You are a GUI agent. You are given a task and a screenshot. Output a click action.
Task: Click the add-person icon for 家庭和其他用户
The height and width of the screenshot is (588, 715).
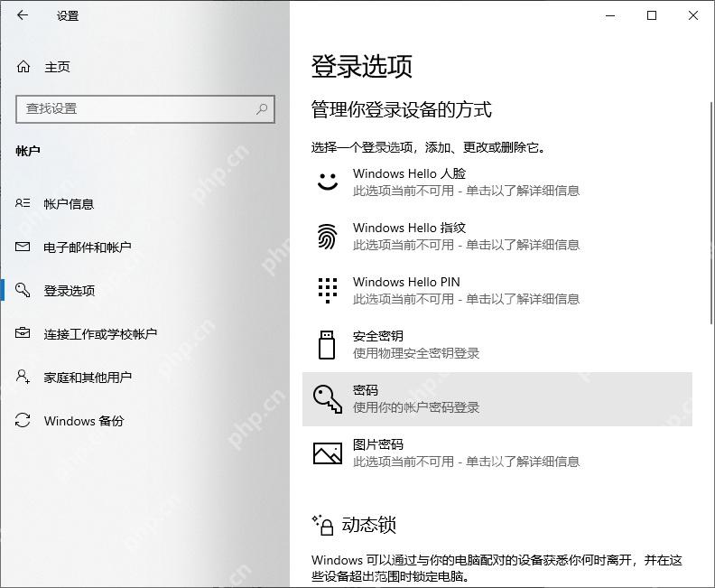click(23, 377)
